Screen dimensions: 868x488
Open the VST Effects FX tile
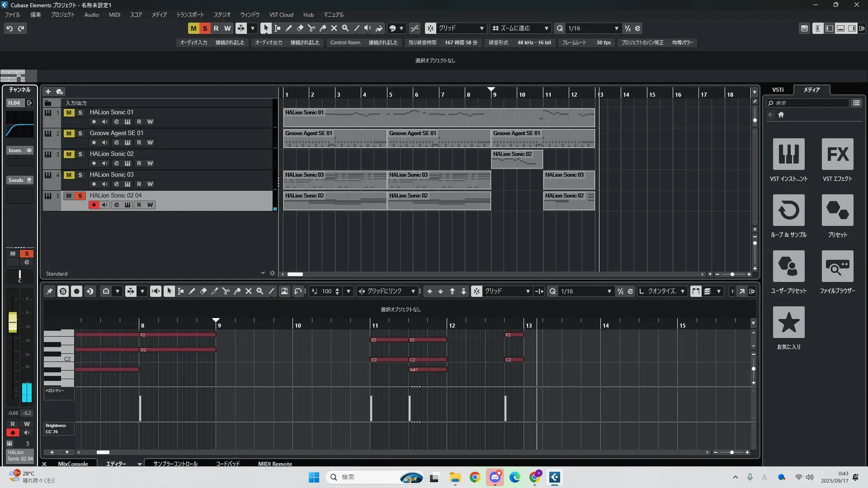[x=837, y=154]
